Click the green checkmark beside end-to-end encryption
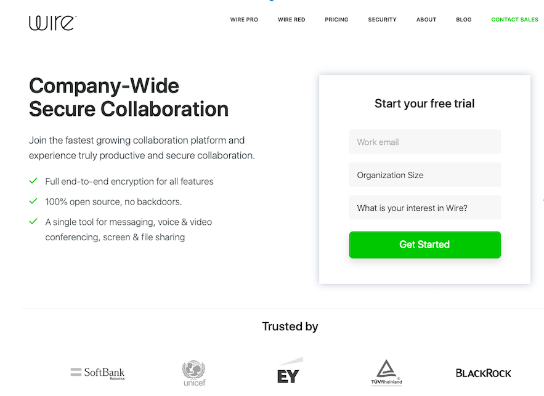 click(x=33, y=181)
